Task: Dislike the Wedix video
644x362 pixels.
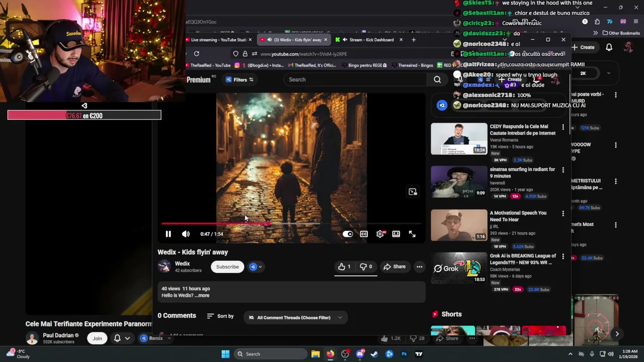Action: click(x=366, y=266)
